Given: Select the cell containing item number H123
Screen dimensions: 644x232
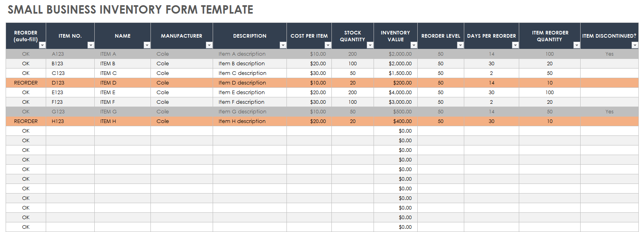Looking at the screenshot, I should tap(70, 121).
